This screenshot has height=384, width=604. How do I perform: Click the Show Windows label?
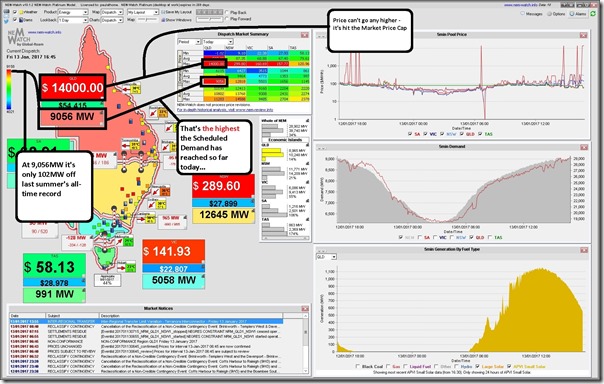tap(178, 19)
